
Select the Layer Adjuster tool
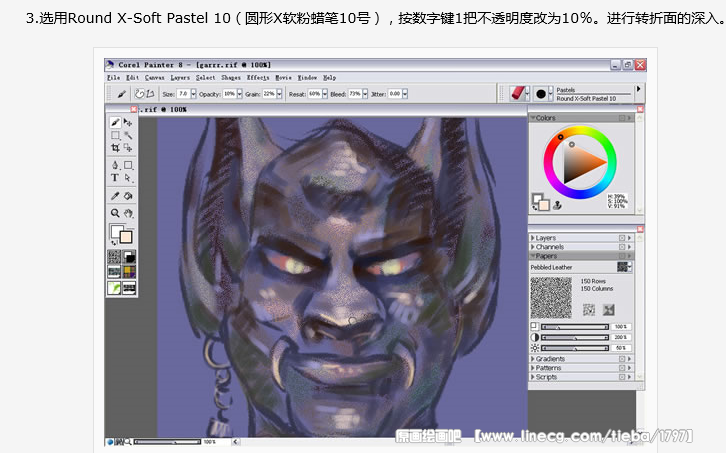tap(128, 122)
